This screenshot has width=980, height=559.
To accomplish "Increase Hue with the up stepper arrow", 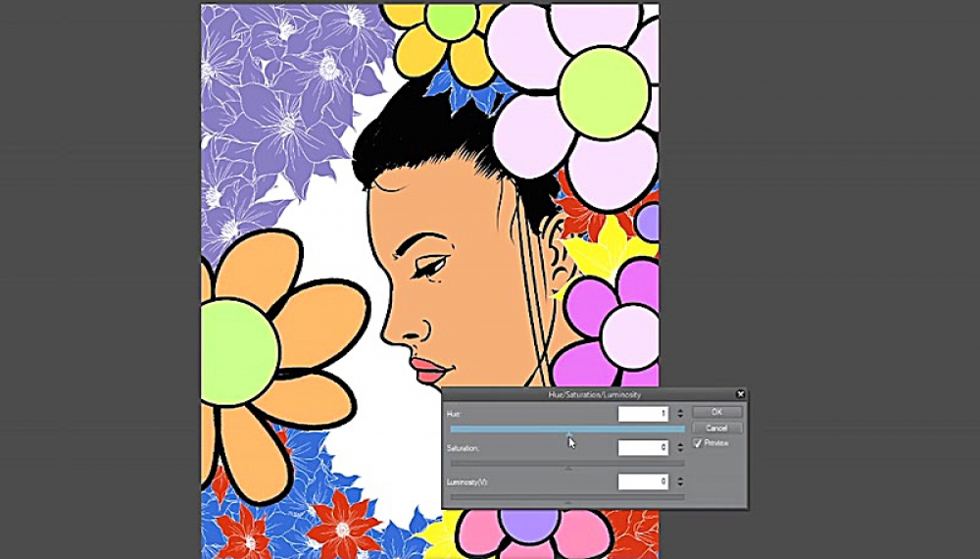I will click(x=680, y=410).
